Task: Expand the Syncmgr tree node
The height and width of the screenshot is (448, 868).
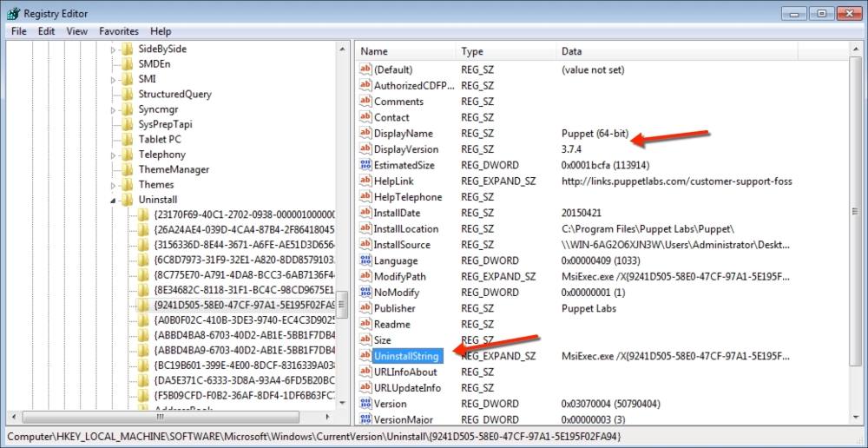Action: [113, 109]
